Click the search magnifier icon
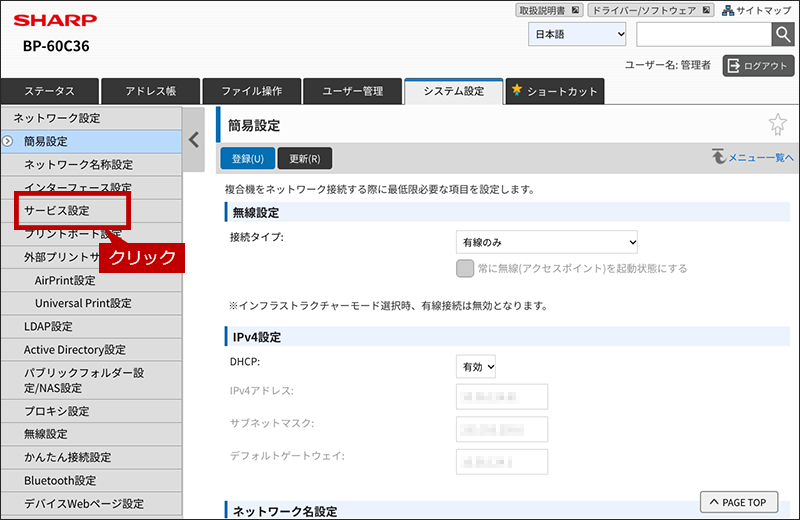Image resolution: width=800 pixels, height=520 pixels. tap(783, 34)
